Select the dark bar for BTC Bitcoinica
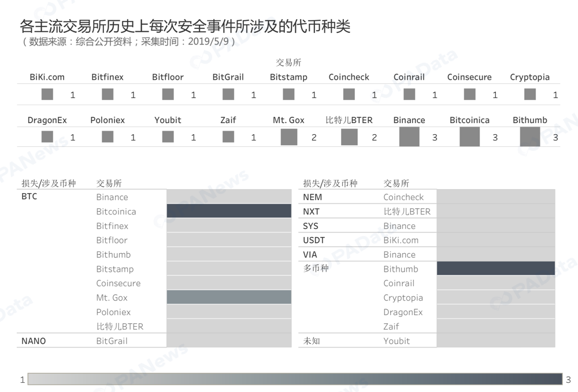 [x=229, y=211]
